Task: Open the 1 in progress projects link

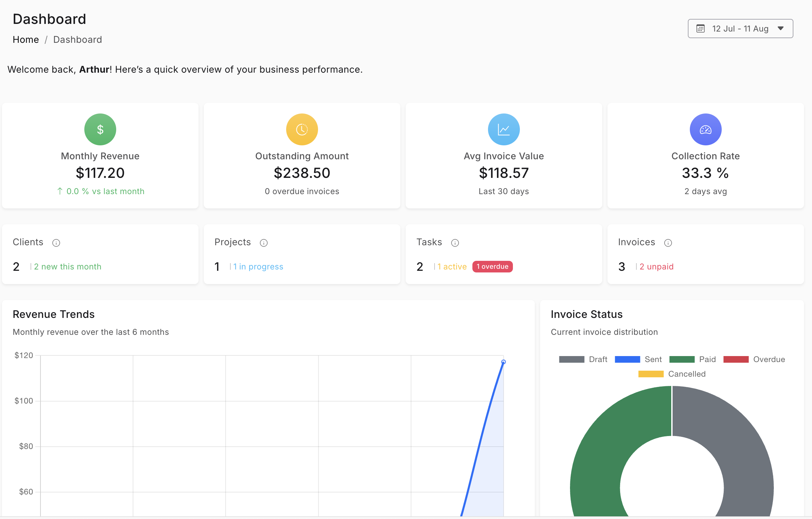Action: click(258, 266)
